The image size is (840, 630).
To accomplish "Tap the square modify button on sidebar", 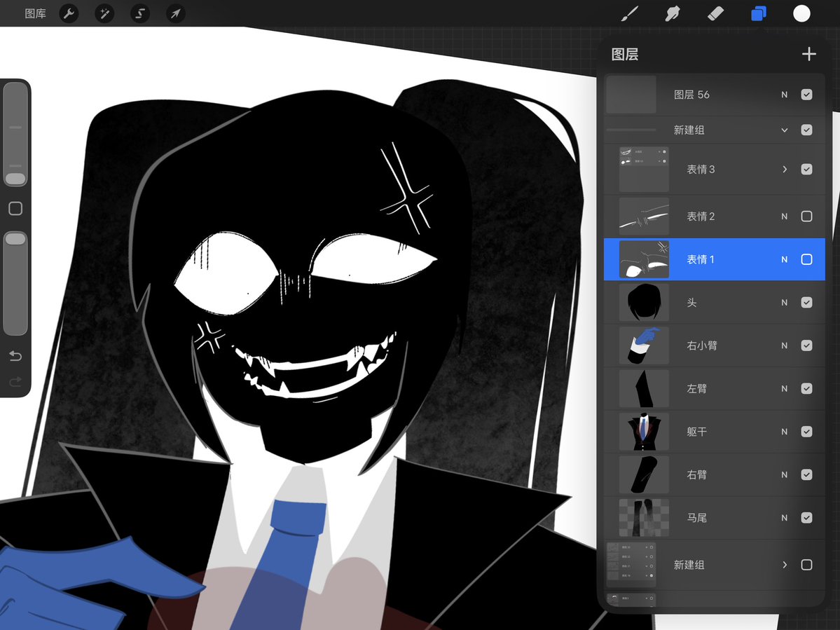I will [15, 208].
